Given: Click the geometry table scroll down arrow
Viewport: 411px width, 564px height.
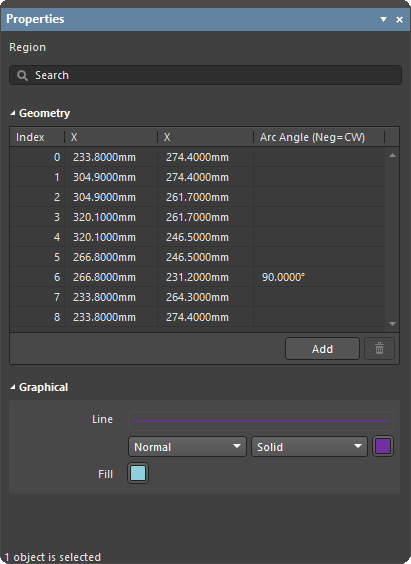Looking at the screenshot, I should pos(392,324).
